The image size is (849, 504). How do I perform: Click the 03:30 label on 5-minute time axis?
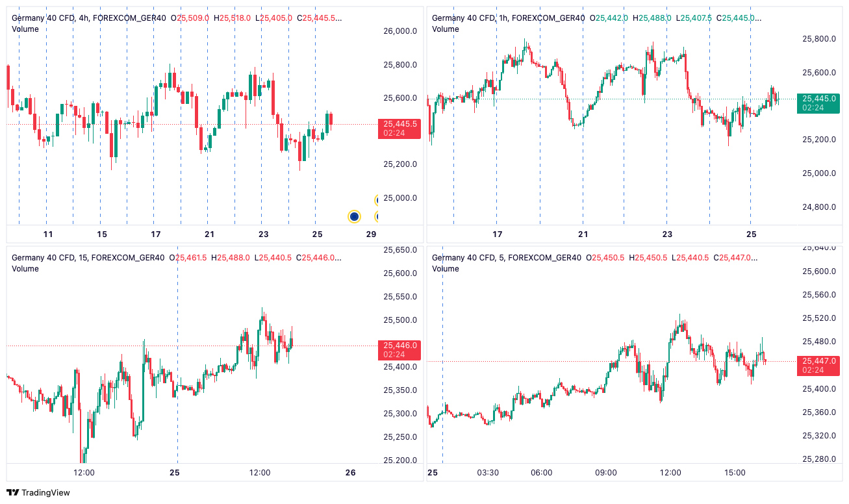pyautogui.click(x=488, y=473)
